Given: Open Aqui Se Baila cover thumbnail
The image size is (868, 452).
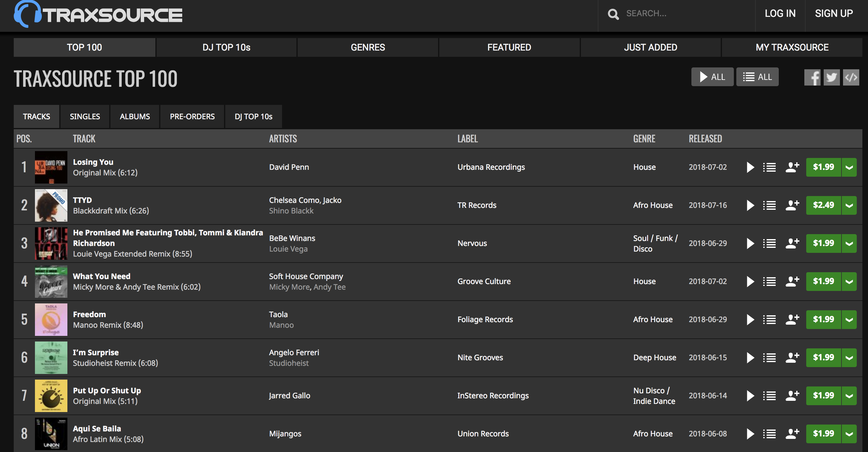Looking at the screenshot, I should [x=51, y=434].
